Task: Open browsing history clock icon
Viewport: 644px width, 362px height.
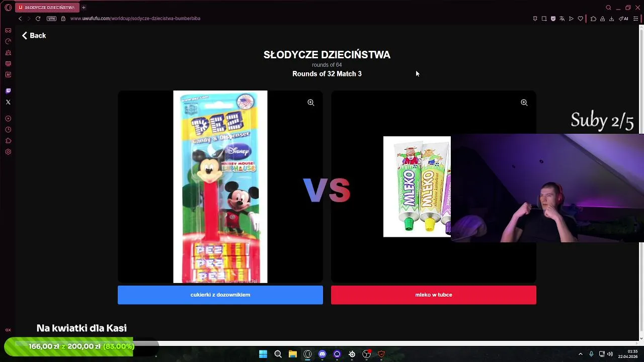Action: [x=8, y=130]
